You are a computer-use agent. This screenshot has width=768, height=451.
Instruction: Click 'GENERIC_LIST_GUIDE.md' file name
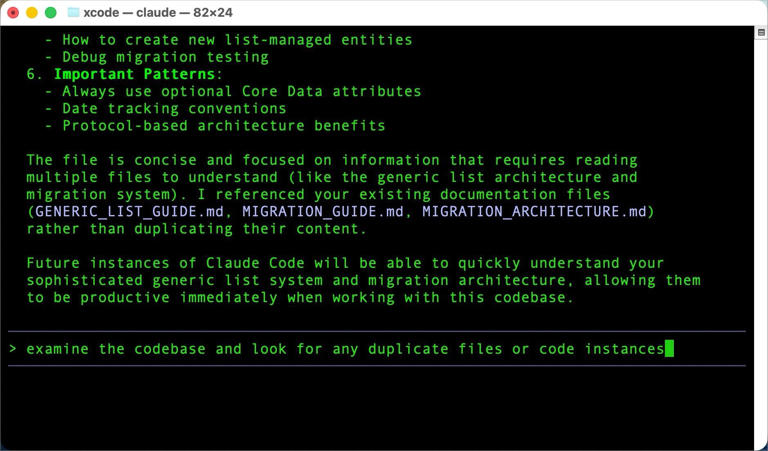click(x=130, y=212)
